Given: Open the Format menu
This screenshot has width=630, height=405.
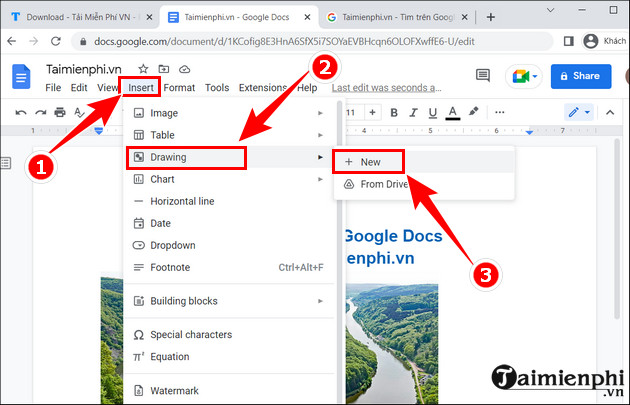Looking at the screenshot, I should pyautogui.click(x=179, y=88).
